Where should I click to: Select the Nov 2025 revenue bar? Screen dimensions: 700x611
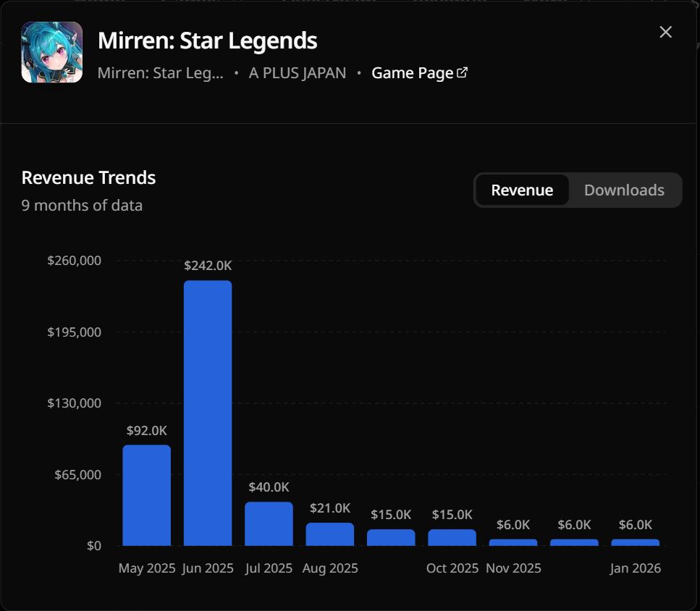(513, 542)
